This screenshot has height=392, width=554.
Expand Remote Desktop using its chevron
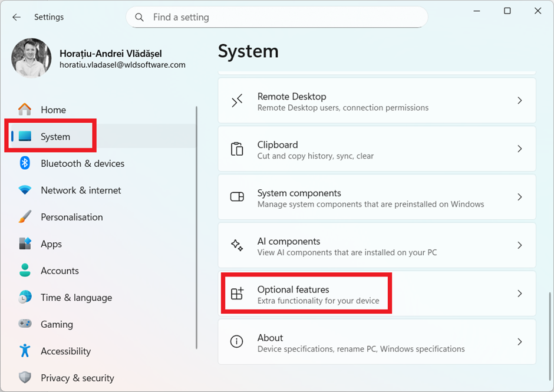click(519, 101)
